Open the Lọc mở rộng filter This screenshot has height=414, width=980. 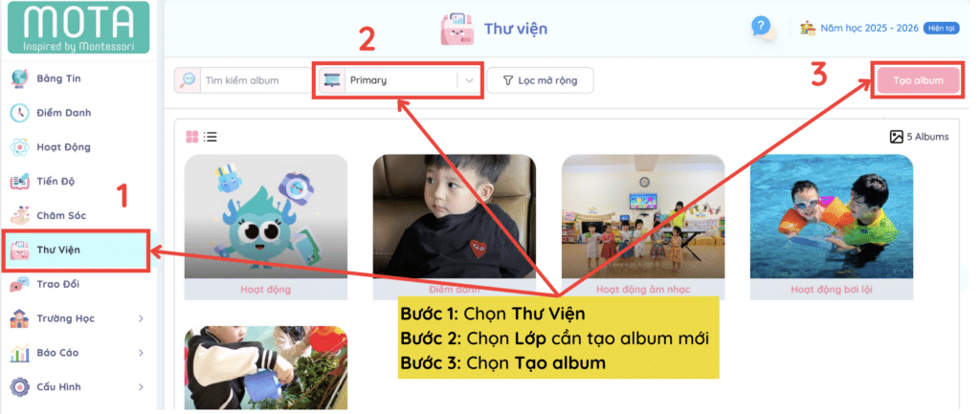tap(540, 80)
